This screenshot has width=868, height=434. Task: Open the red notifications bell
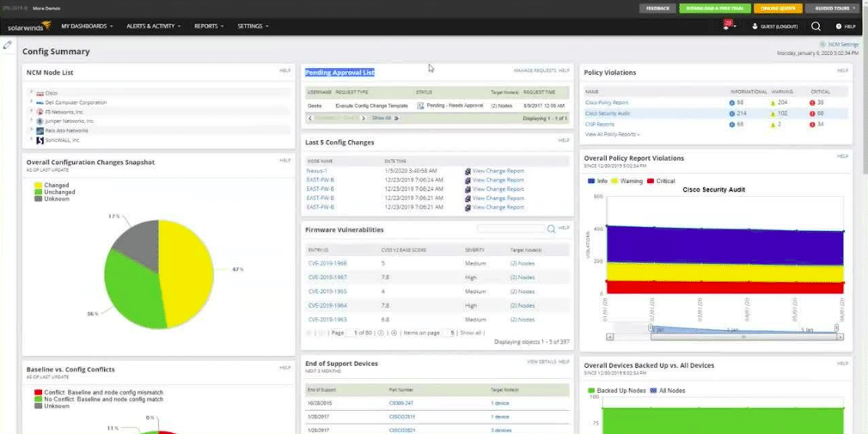tap(727, 25)
